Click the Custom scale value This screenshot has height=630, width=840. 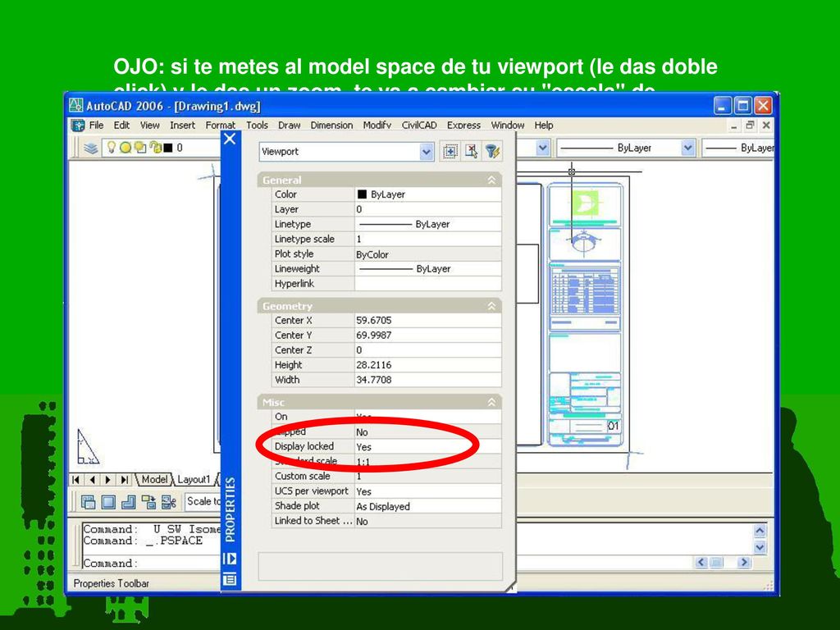(x=427, y=477)
